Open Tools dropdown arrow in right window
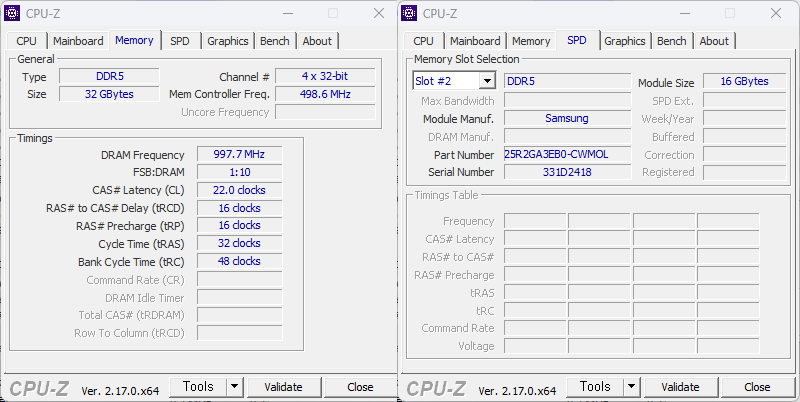This screenshot has height=402, width=800. [631, 387]
